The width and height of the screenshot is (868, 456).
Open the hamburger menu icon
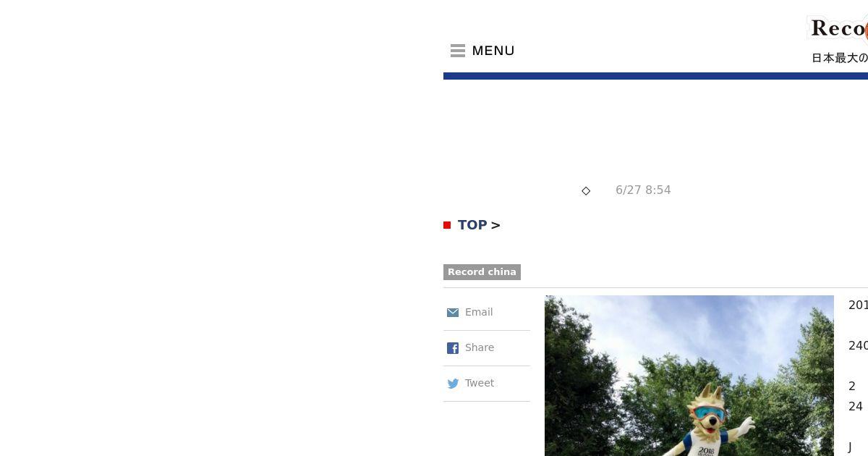457,51
